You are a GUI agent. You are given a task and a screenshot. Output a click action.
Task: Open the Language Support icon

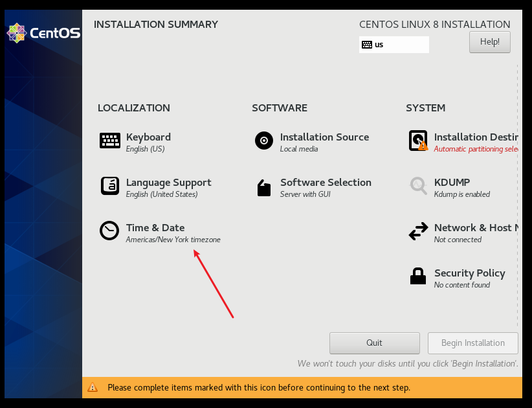click(x=109, y=186)
